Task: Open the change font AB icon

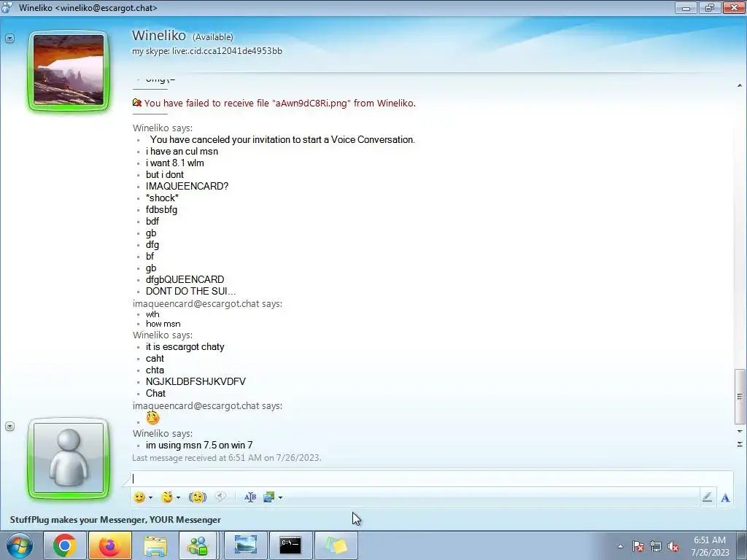Action: pyautogui.click(x=250, y=497)
